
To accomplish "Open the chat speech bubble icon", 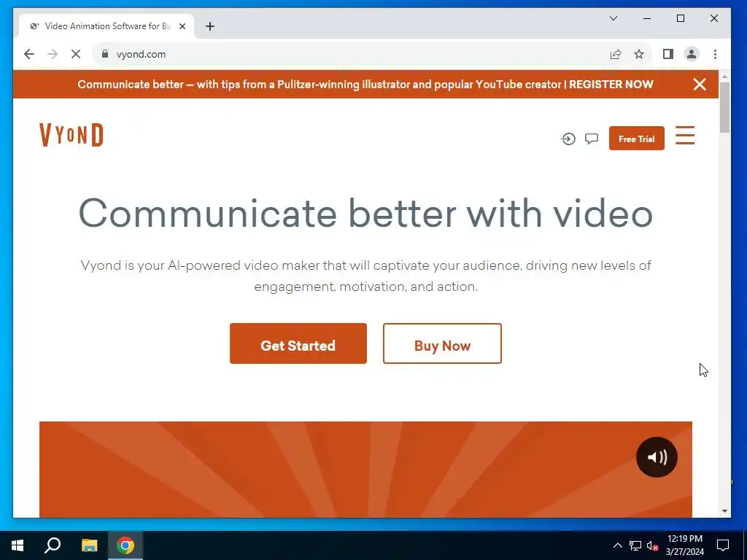I will (592, 139).
